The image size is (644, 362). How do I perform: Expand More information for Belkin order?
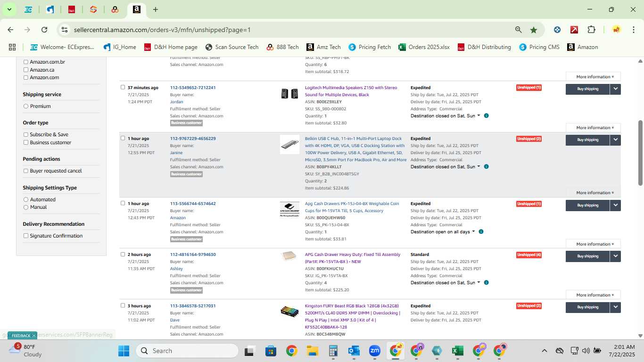593,193
